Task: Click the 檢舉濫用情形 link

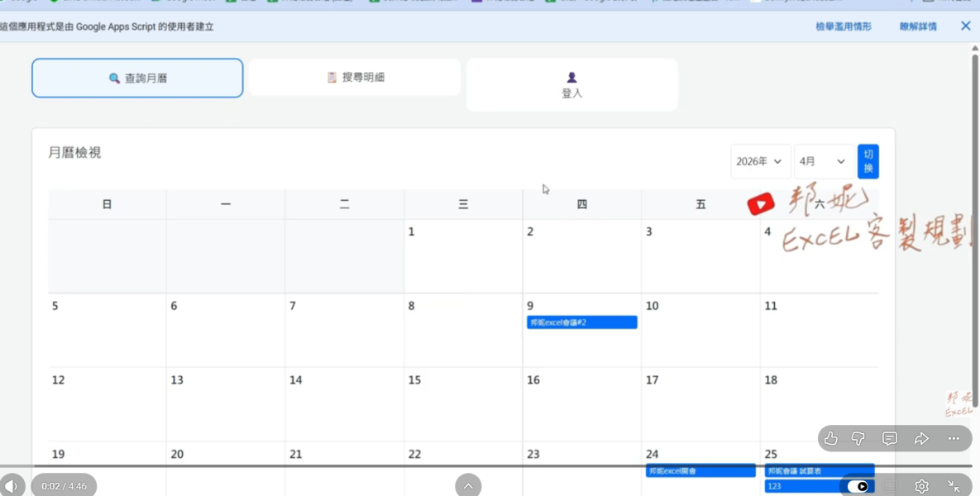Action: tap(843, 26)
